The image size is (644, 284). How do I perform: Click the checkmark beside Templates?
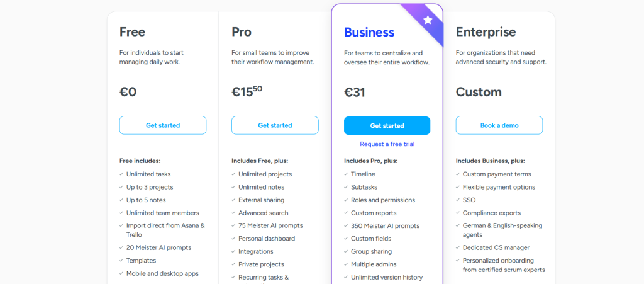(121, 261)
